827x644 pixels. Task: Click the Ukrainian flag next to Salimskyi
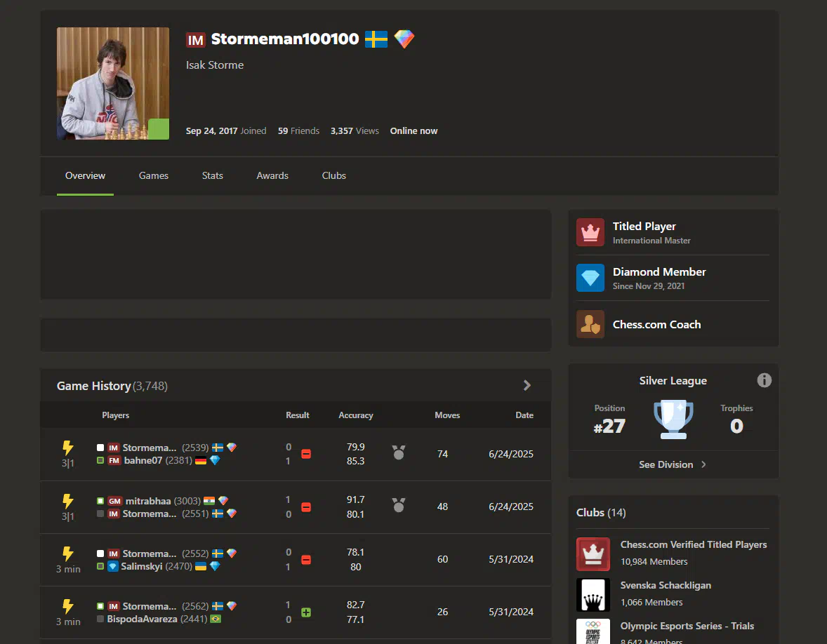point(200,567)
